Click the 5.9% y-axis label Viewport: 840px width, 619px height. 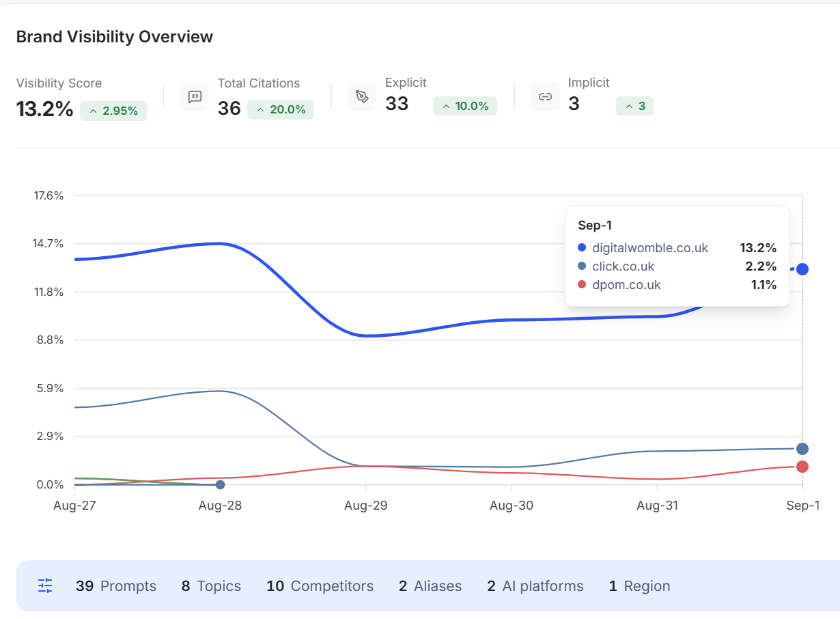tap(51, 388)
